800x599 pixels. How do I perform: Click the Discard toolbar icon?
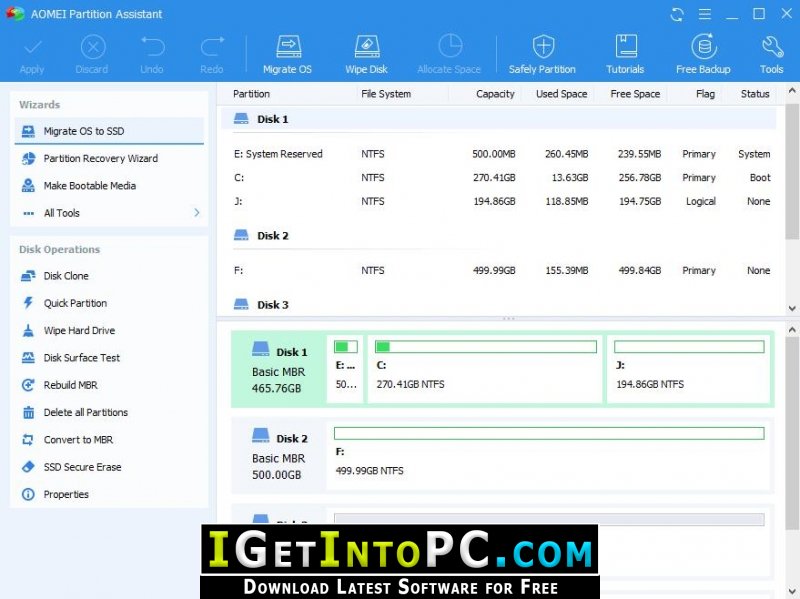92,48
